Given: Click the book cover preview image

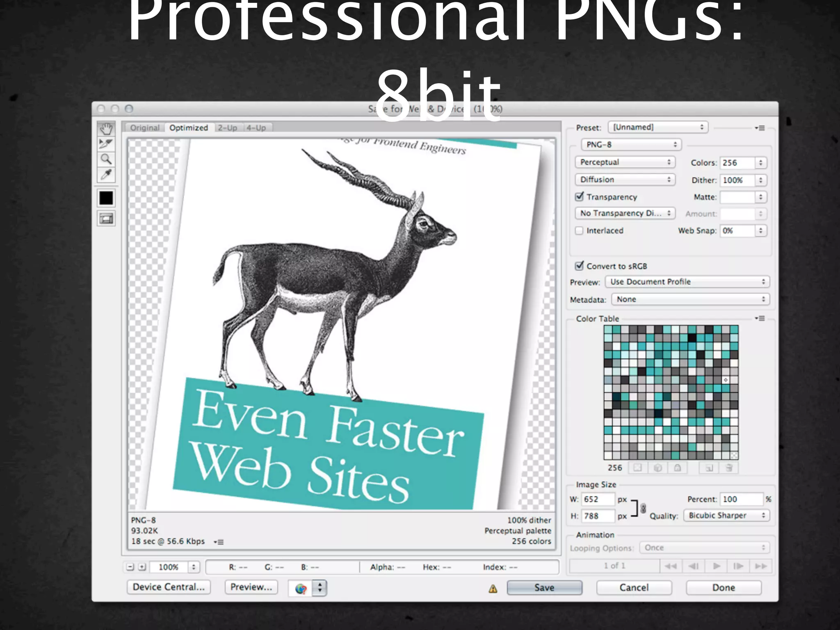Looking at the screenshot, I should 342,324.
